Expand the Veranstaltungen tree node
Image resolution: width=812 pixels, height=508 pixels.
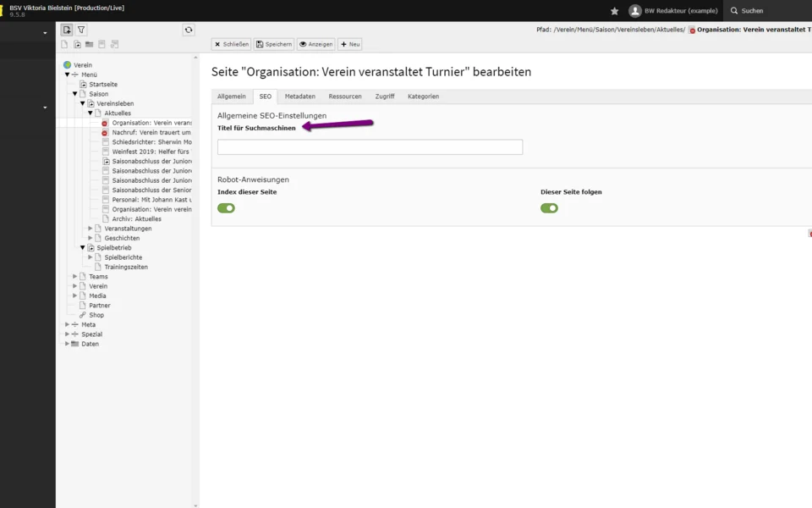pyautogui.click(x=91, y=229)
